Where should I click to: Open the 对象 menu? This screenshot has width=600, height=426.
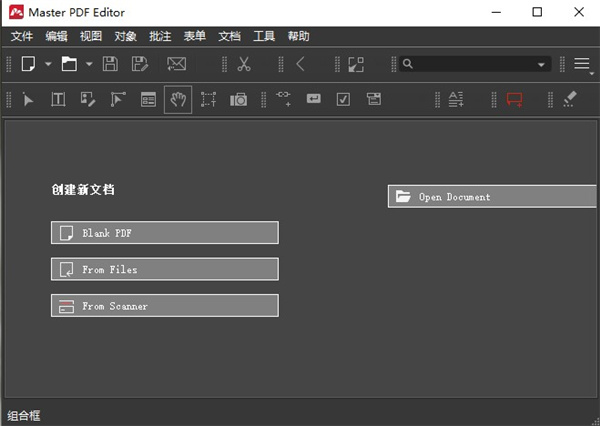click(126, 36)
